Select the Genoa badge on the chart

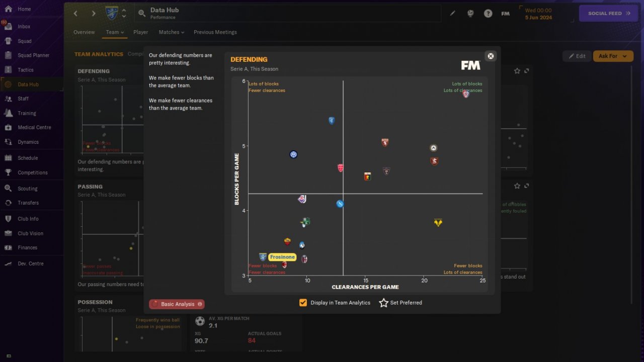(367, 176)
